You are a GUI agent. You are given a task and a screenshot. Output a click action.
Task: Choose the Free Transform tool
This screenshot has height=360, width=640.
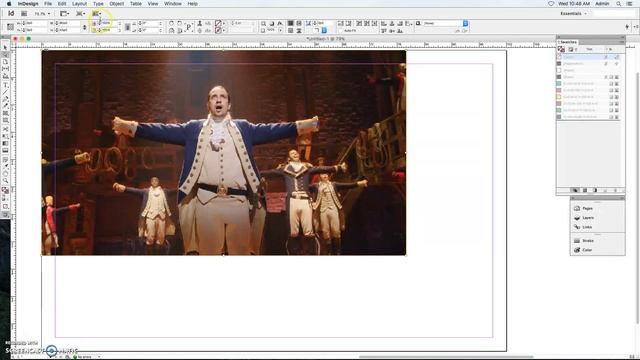coord(5,136)
